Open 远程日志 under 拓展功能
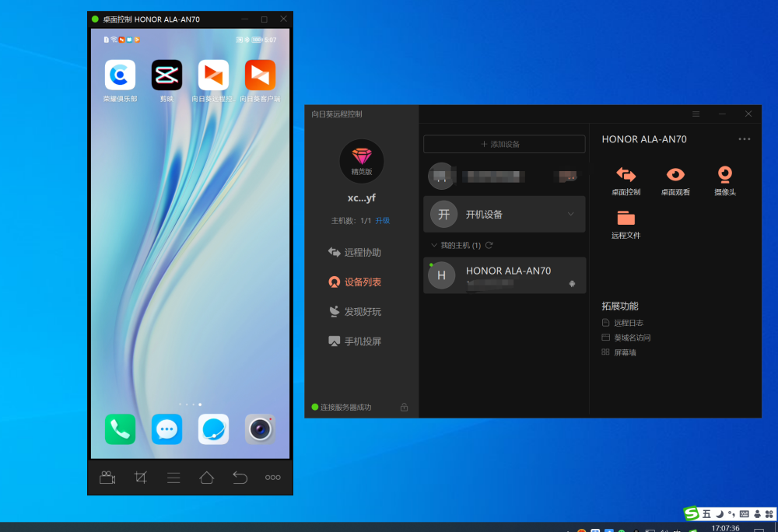The image size is (778, 532). point(622,323)
